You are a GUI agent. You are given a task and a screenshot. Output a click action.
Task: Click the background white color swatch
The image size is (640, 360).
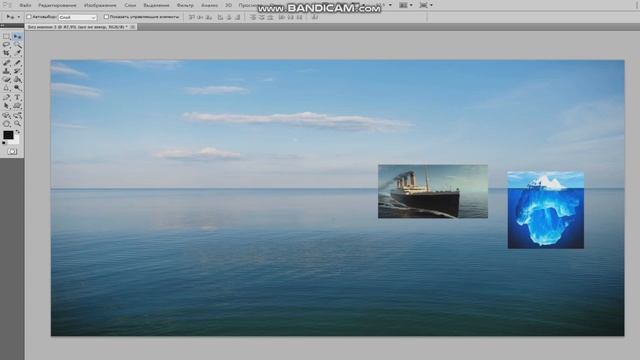[16, 140]
